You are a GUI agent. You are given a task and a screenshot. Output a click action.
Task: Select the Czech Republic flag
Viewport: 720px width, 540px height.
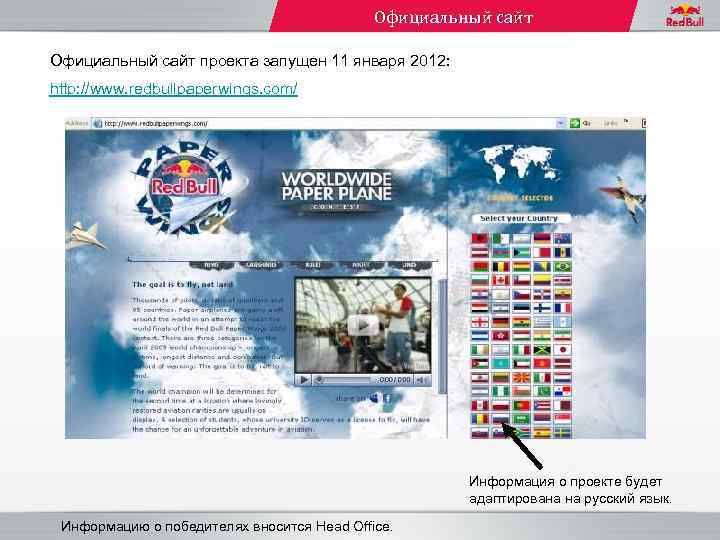point(521,294)
